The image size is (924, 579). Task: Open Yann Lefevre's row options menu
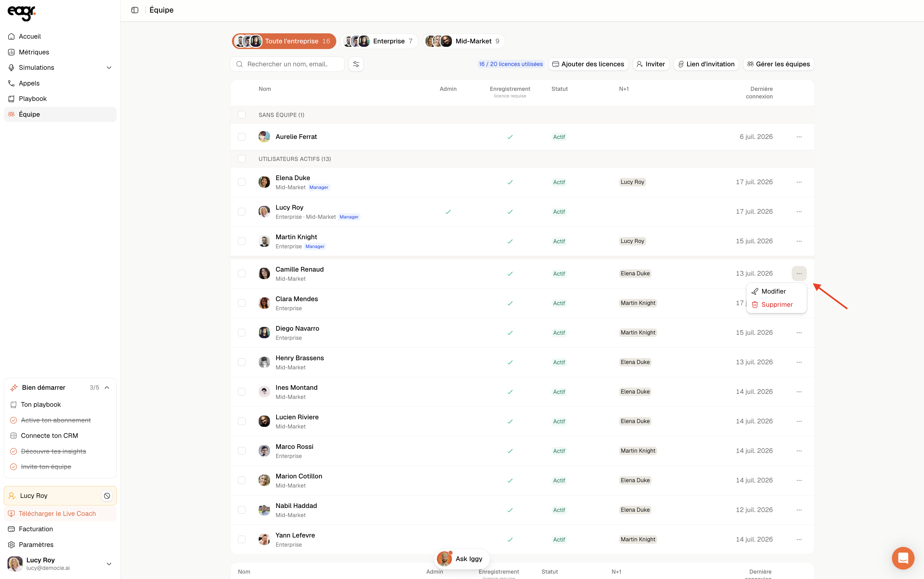pos(799,539)
